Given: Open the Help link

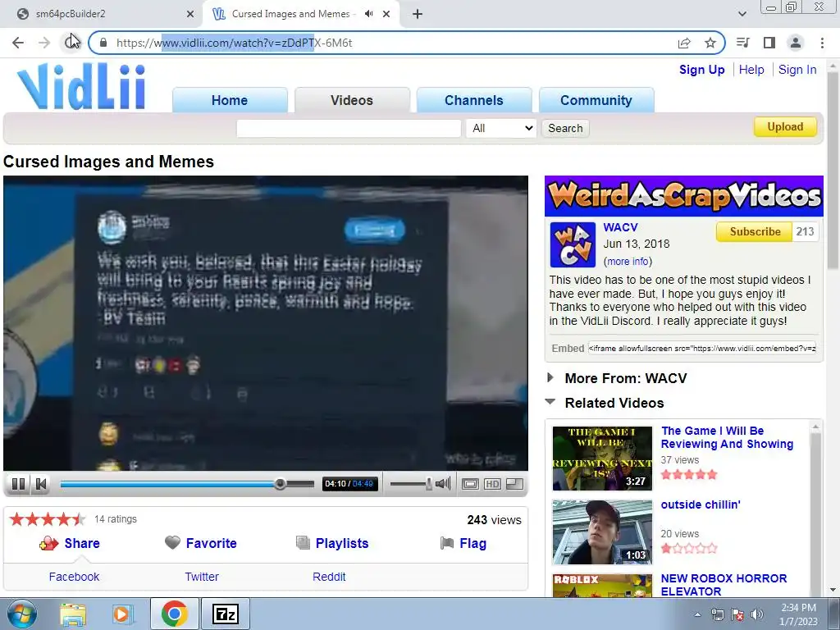Looking at the screenshot, I should (x=751, y=70).
